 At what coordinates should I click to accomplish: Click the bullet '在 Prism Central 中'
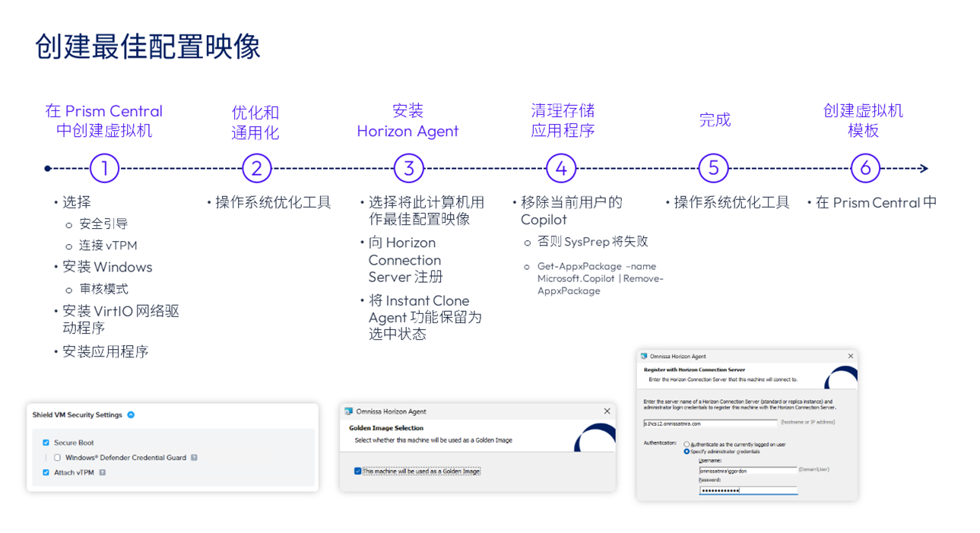pyautogui.click(x=877, y=202)
